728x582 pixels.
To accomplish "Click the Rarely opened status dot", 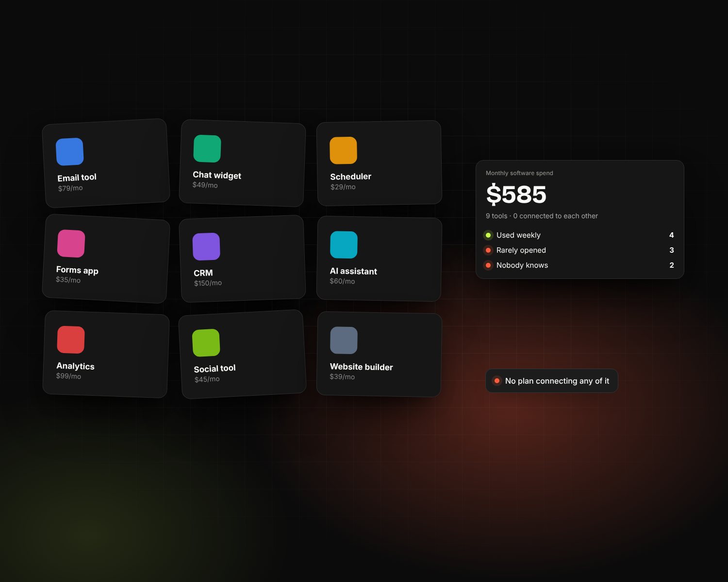I will [488, 250].
